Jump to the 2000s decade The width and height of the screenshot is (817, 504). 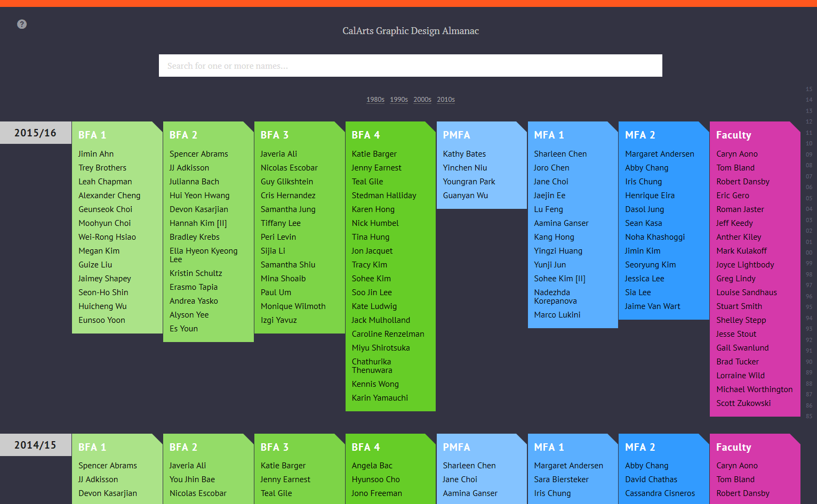(422, 100)
